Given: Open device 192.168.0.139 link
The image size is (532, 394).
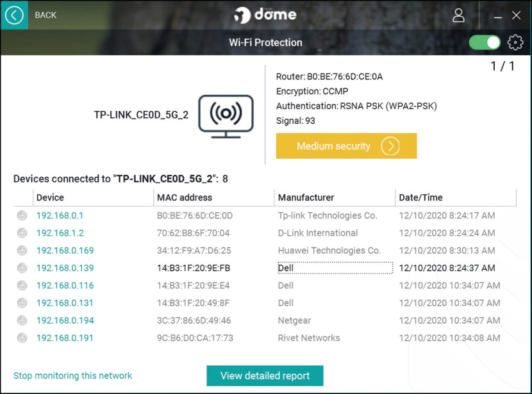Looking at the screenshot, I should (x=65, y=268).
